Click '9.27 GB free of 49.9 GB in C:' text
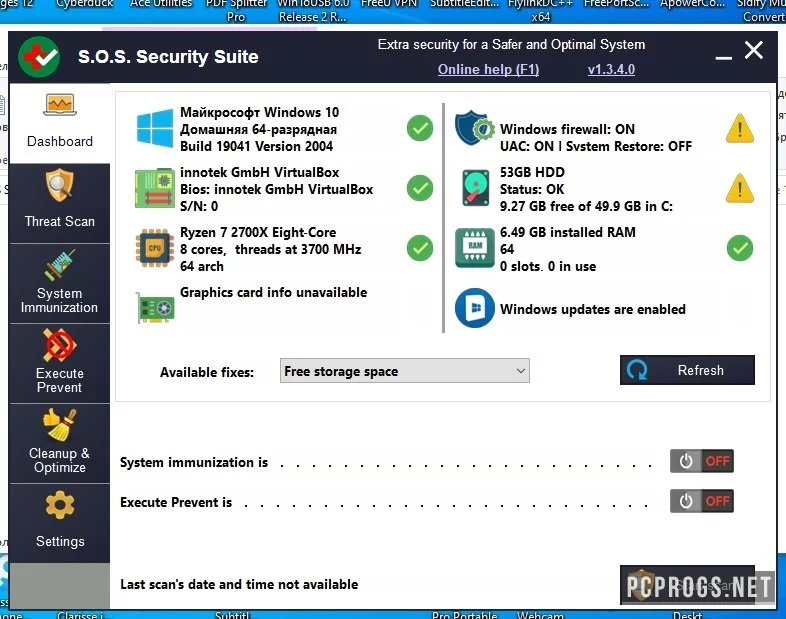The image size is (786, 619). 586,206
